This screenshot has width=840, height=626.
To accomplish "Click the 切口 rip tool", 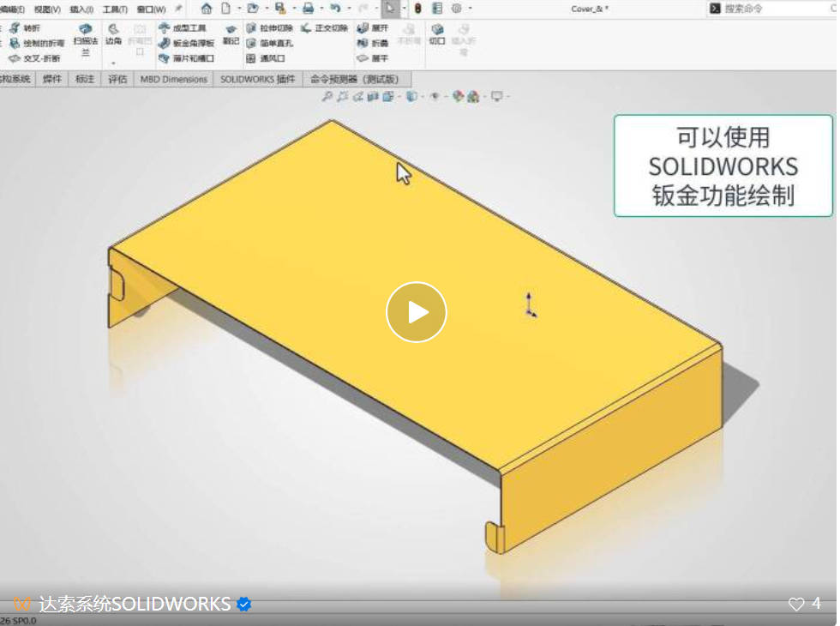I will click(x=437, y=33).
